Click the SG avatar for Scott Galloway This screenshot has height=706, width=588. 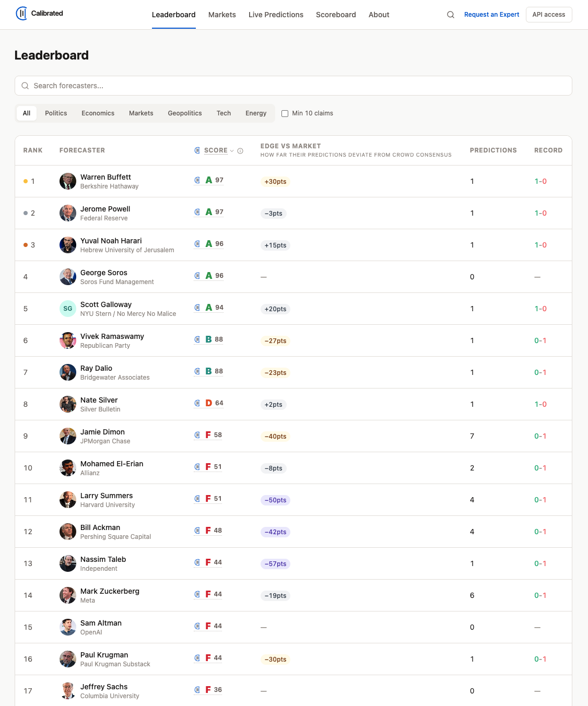pos(68,309)
